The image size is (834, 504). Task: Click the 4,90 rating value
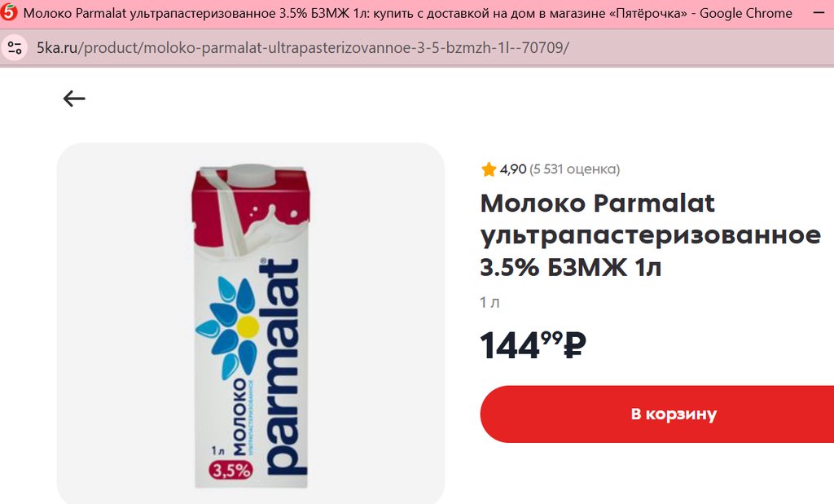tap(513, 169)
